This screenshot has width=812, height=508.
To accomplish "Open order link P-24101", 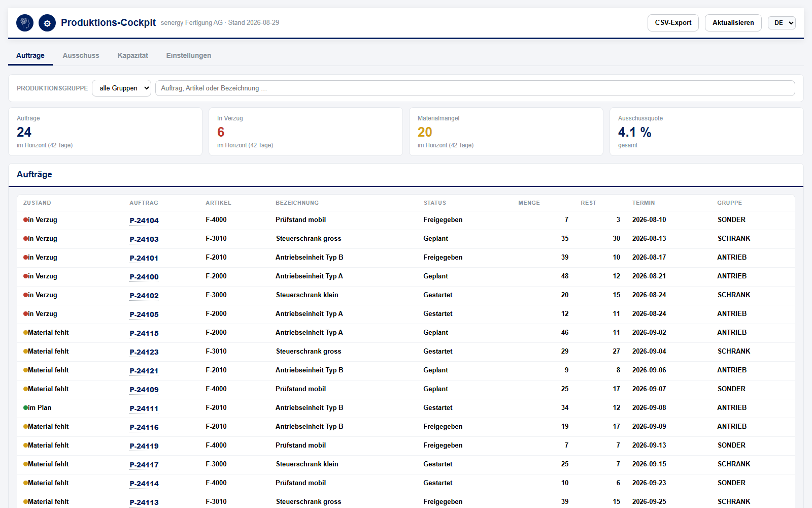I will pos(144,258).
